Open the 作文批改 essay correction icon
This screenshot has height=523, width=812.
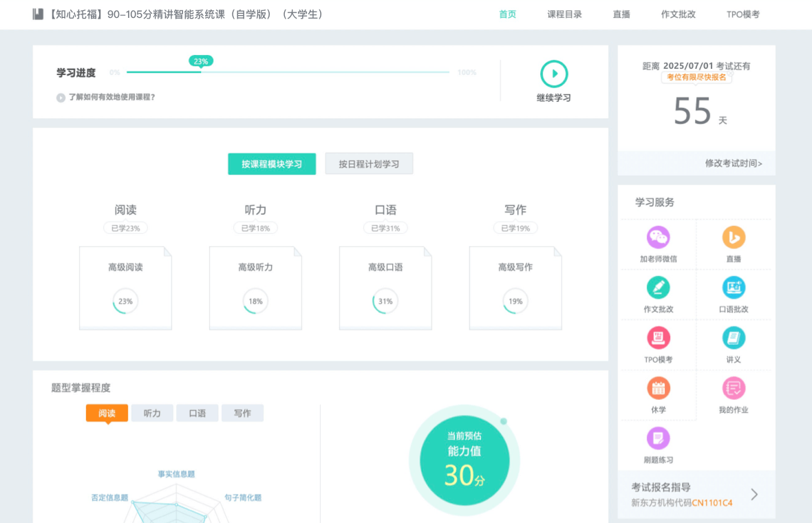click(x=658, y=288)
